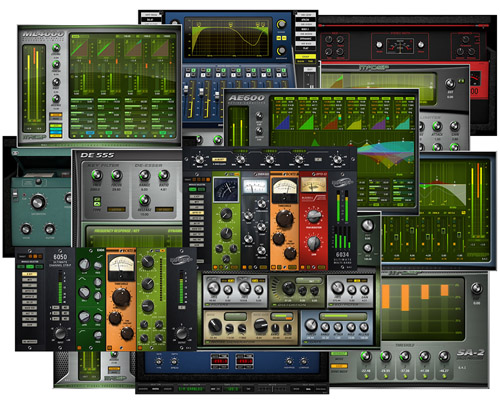Turn the large knob in the olive green effects panel
Viewport: 500px width, 406px height.
[288, 287]
